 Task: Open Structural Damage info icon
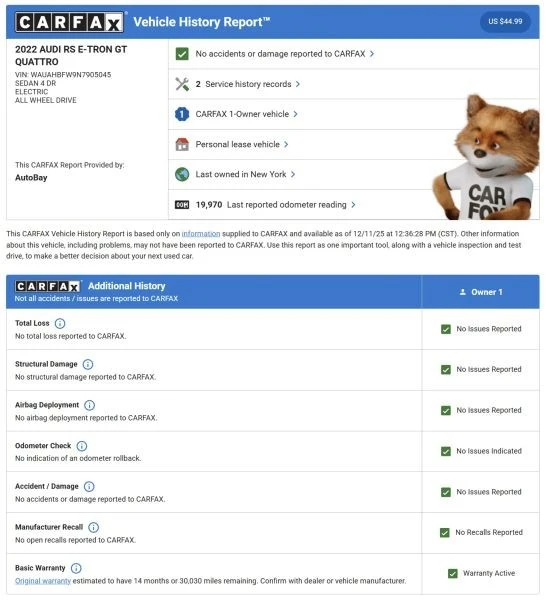pyautogui.click(x=88, y=364)
